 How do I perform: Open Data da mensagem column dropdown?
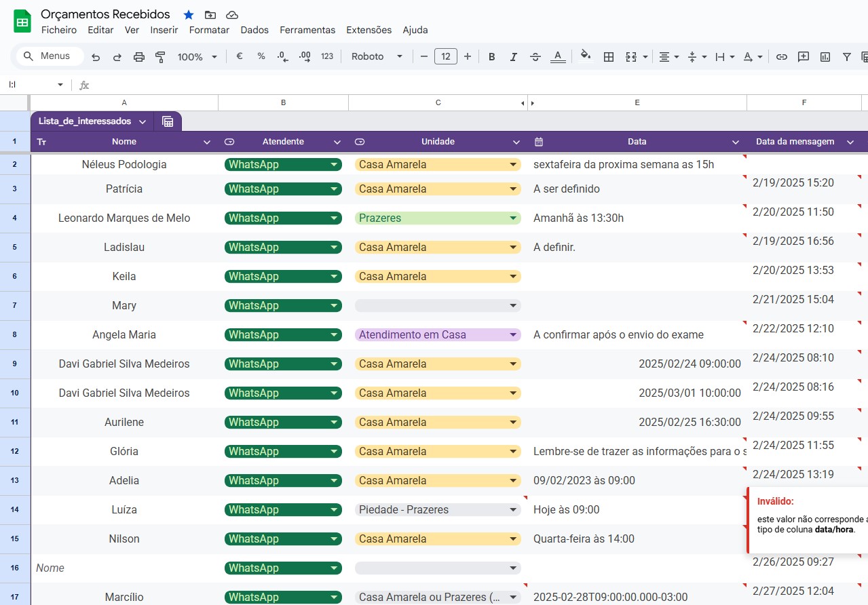[850, 142]
